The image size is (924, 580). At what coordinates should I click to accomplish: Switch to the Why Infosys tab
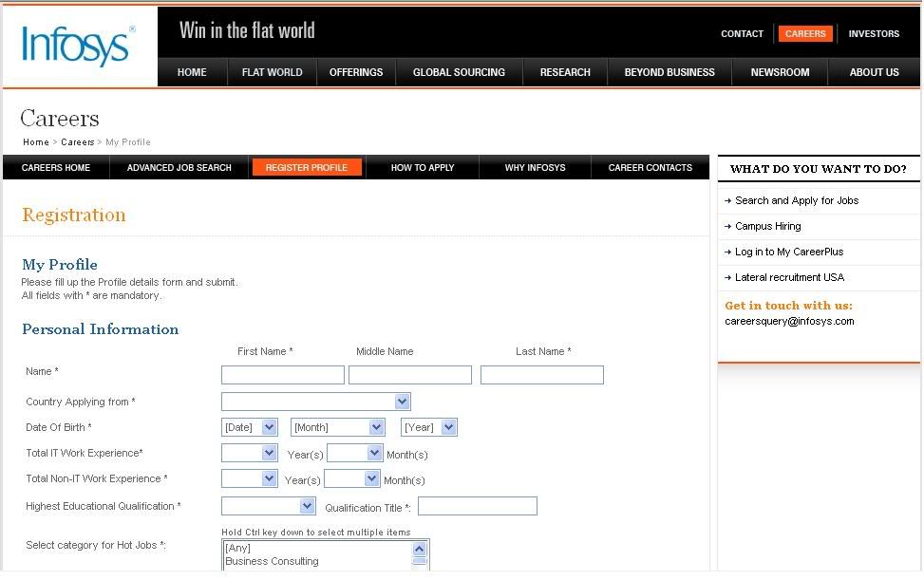535,168
